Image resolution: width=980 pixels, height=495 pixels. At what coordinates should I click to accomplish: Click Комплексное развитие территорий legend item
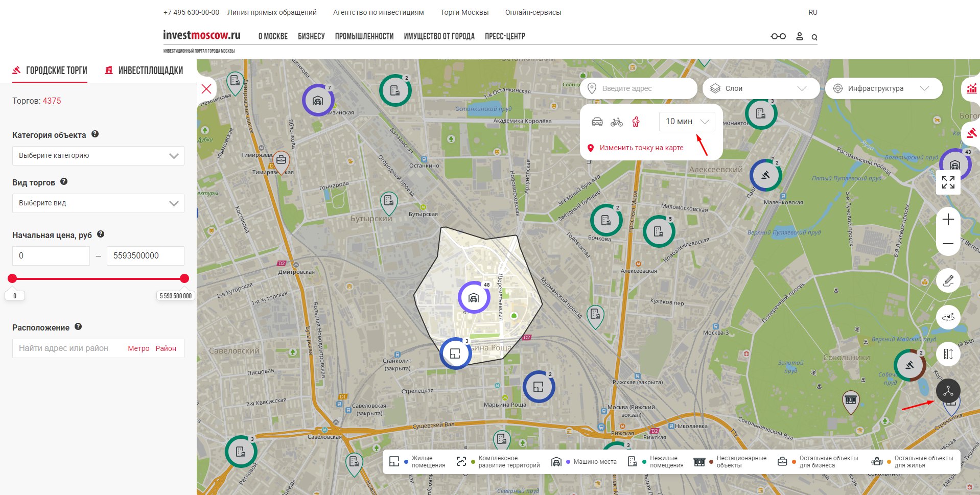[498, 462]
